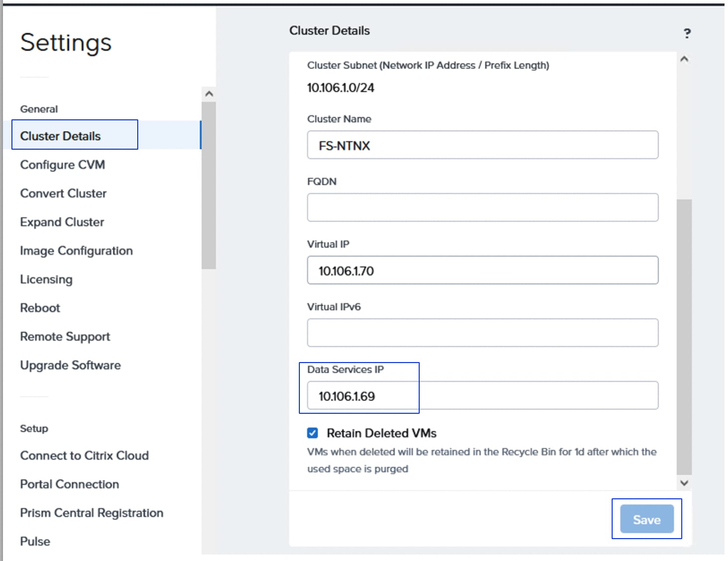
Task: Click the Virtual IP field
Action: (482, 271)
